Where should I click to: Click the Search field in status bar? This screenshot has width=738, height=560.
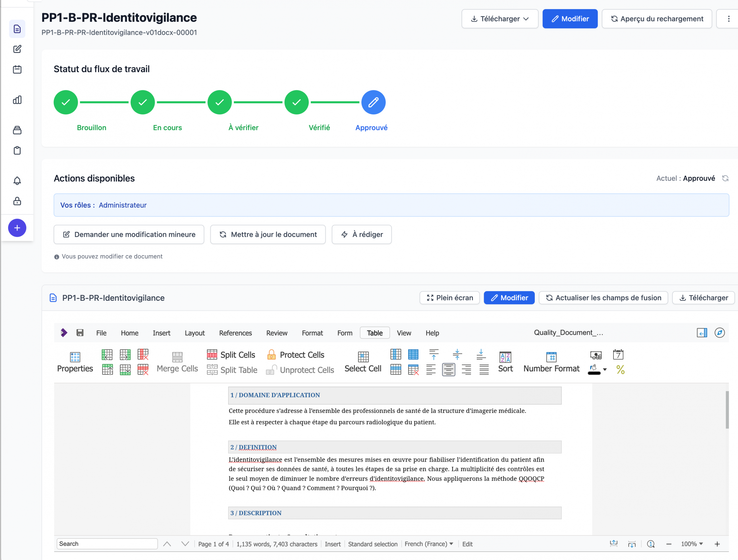107,544
